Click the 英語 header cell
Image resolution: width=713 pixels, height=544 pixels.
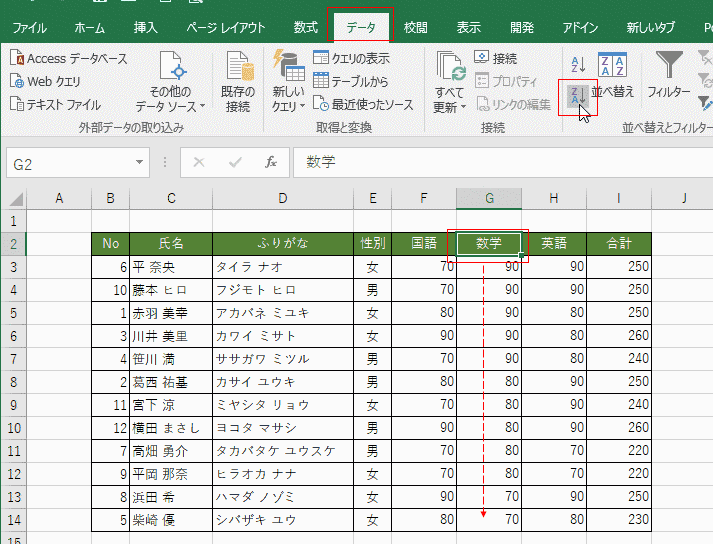(x=554, y=244)
